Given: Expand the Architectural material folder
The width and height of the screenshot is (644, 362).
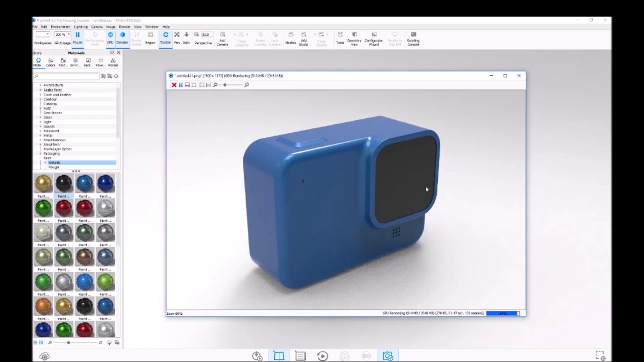Looking at the screenshot, I should [40, 85].
